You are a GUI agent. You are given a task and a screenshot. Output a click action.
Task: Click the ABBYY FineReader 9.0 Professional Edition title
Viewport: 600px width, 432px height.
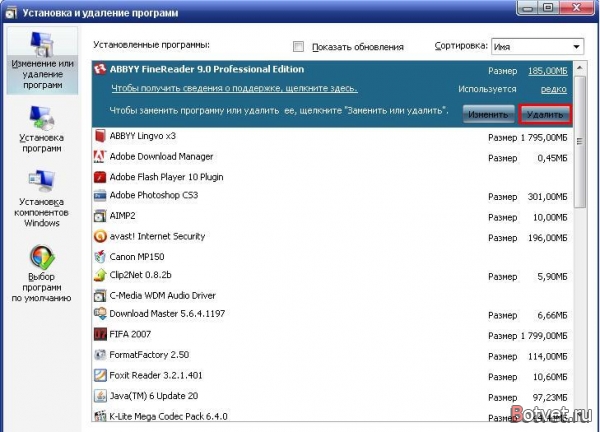pyautogui.click(x=207, y=69)
